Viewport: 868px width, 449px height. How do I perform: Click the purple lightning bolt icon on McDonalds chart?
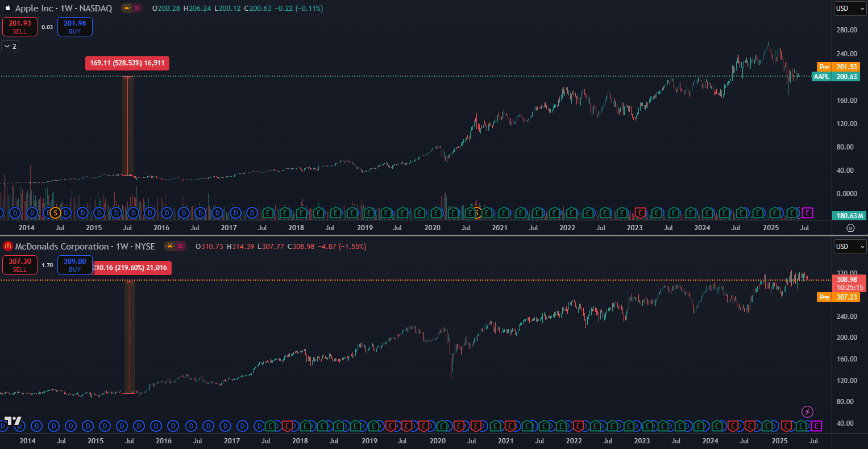pos(807,411)
